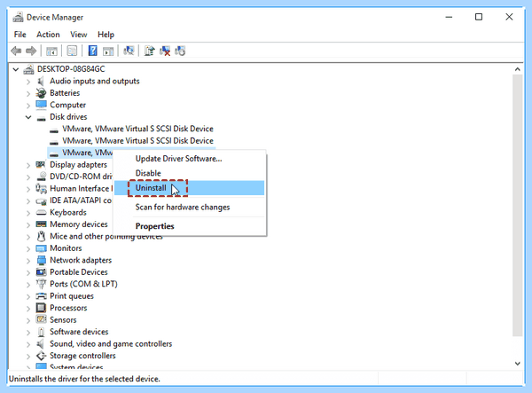Click the DESKTOP-08G84GC computer icon
532x393 pixels.
(x=28, y=69)
